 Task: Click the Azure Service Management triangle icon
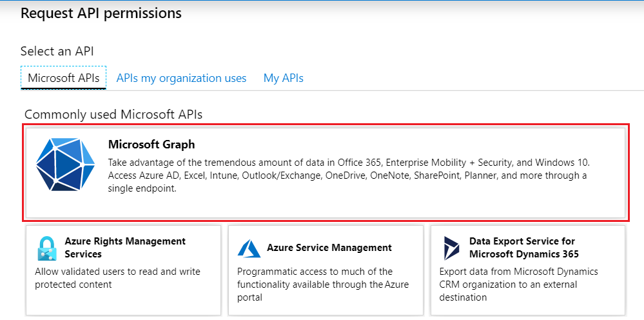(249, 248)
